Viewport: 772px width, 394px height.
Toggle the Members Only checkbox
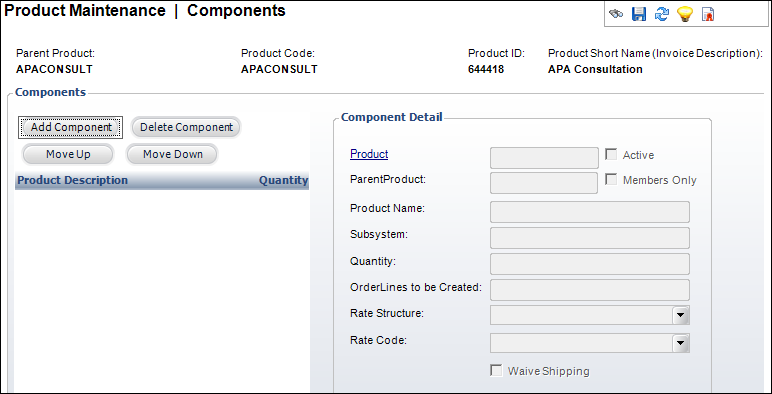[x=611, y=180]
